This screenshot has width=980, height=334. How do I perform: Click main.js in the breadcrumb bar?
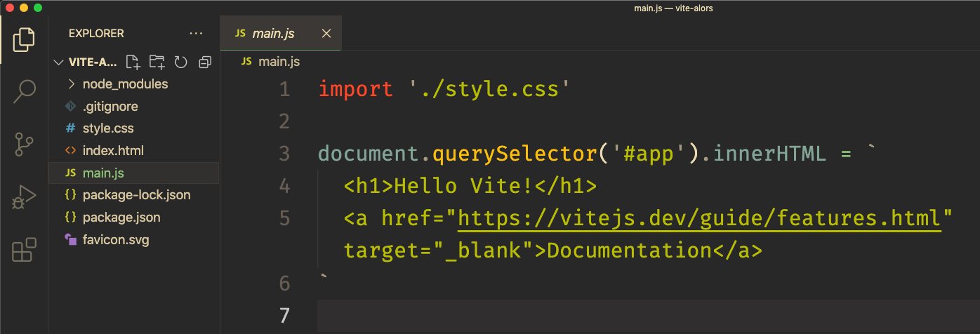pos(279,61)
